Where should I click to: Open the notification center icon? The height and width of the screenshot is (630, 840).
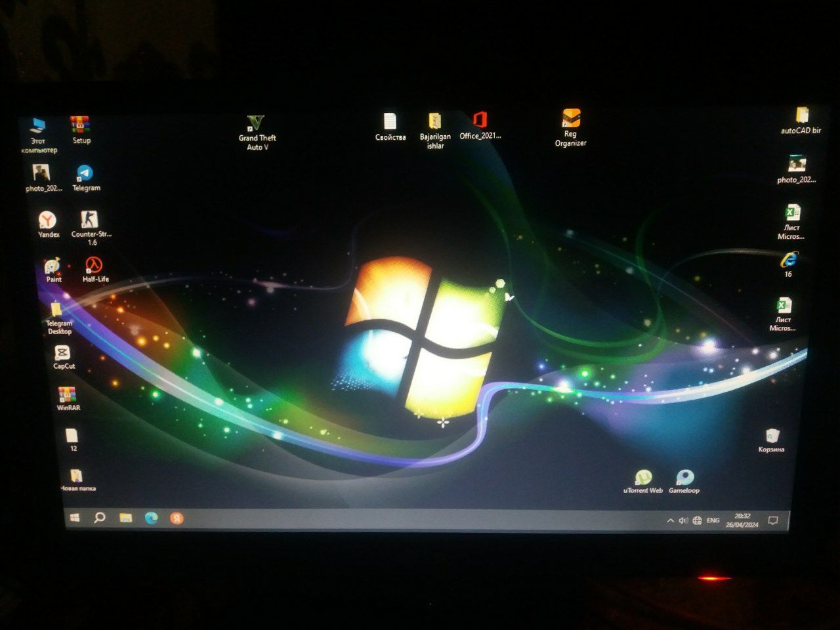click(x=773, y=520)
